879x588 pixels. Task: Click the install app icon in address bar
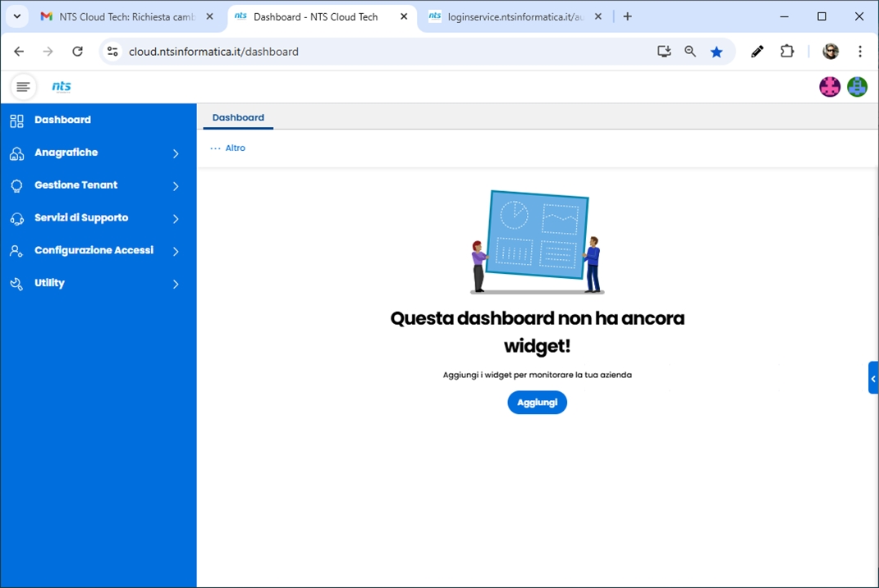[664, 52]
